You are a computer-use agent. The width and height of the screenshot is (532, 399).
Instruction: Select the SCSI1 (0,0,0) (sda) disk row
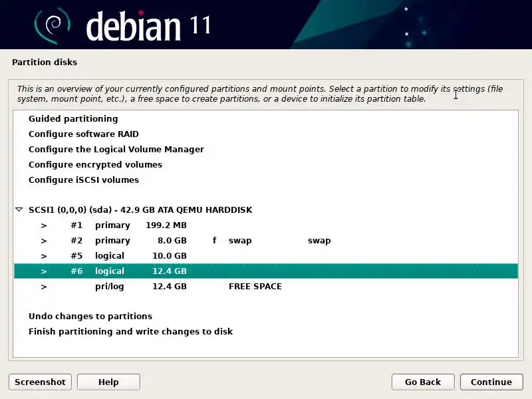click(x=266, y=209)
